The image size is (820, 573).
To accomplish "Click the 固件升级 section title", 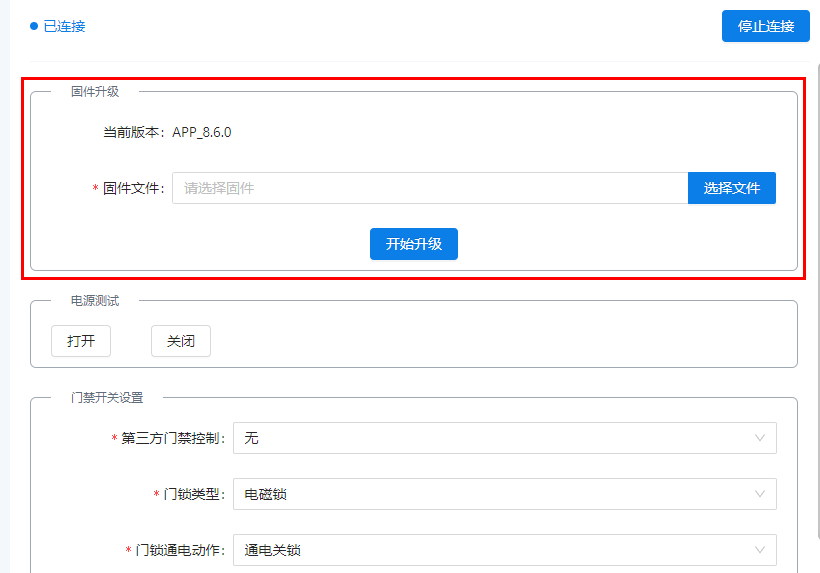I will tap(95, 92).
